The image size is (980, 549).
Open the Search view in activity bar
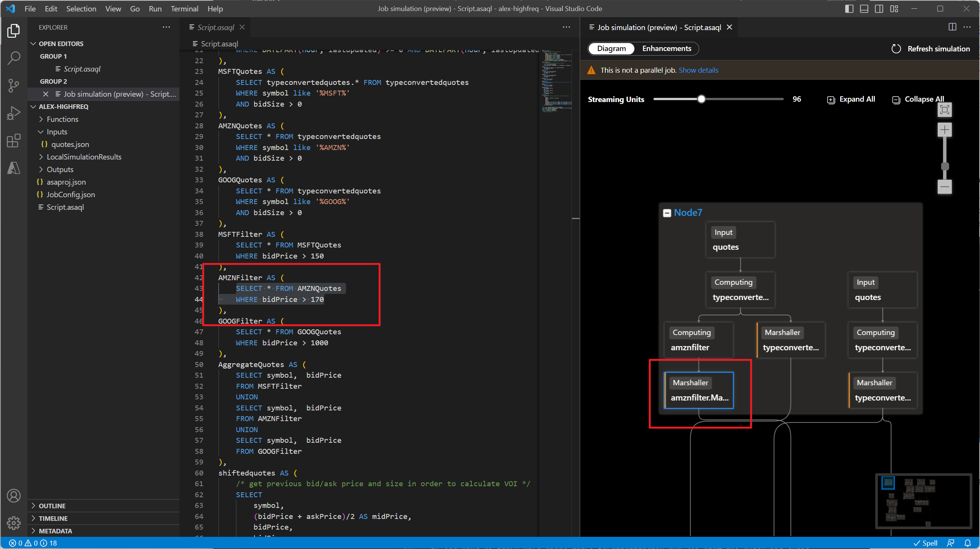click(x=14, y=58)
